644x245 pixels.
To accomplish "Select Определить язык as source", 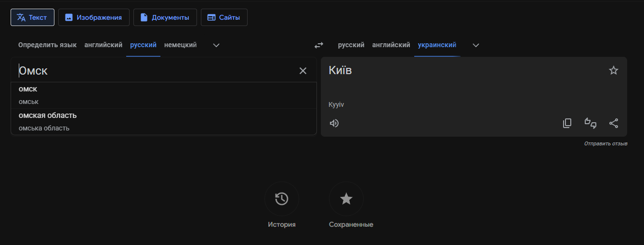I will pos(47,45).
